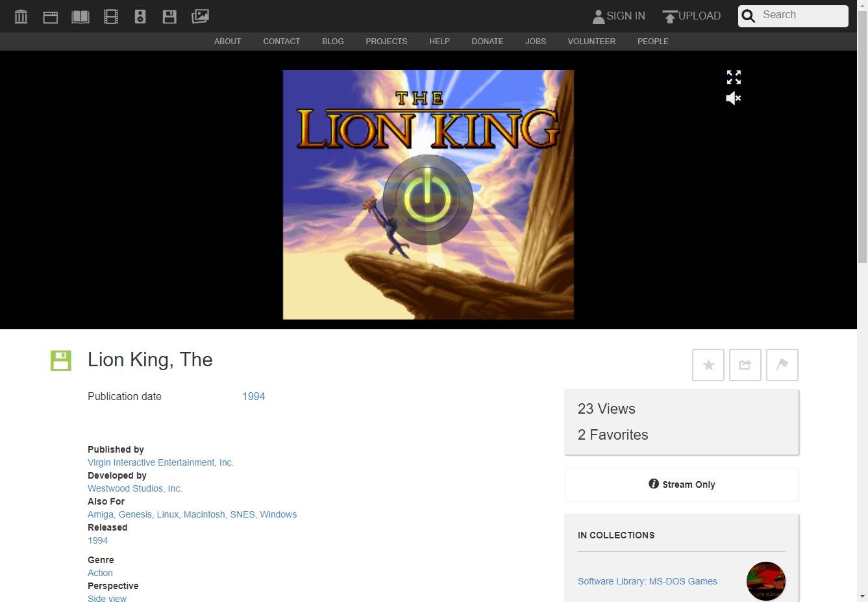This screenshot has height=602, width=868.
Task: Open the Texts book icon
Action: (x=81, y=16)
